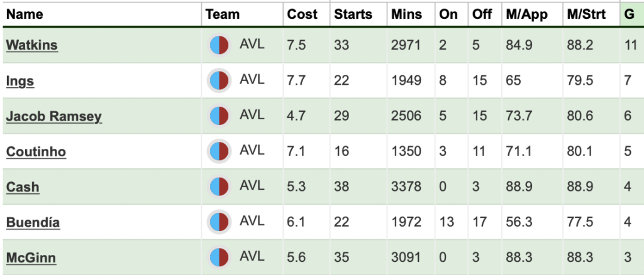Sort by the Starts column header

pos(353,14)
